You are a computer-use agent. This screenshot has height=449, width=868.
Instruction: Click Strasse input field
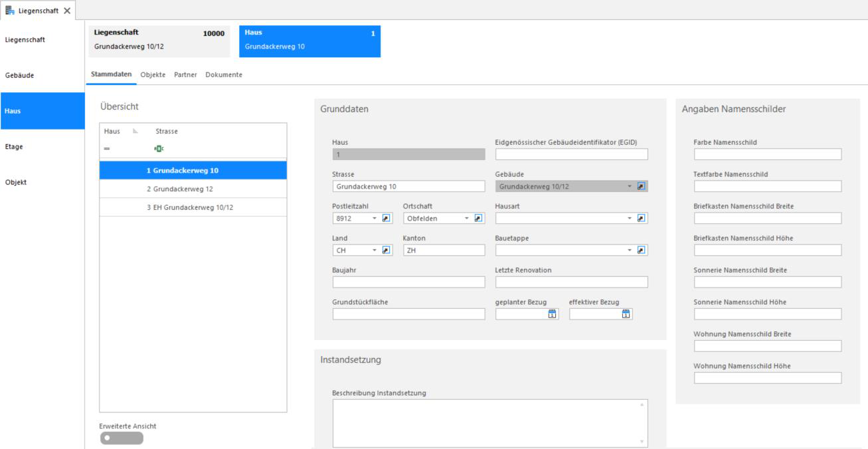(409, 187)
